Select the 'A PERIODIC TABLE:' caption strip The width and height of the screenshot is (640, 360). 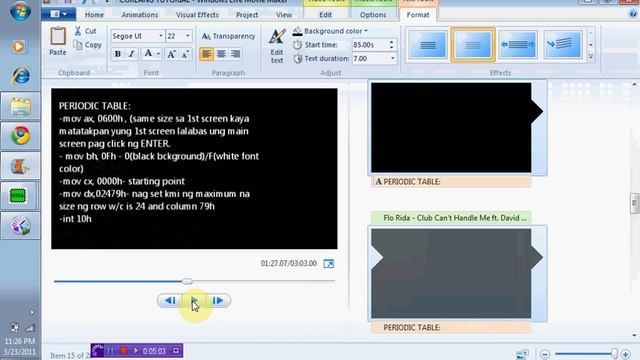(x=451, y=182)
